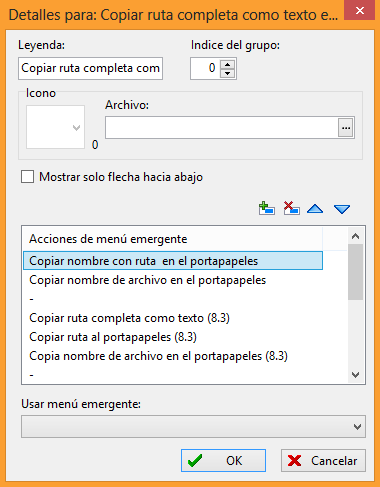Select Copiar nombre de archivo en el portapapeles
The image size is (380, 487).
coord(148,280)
